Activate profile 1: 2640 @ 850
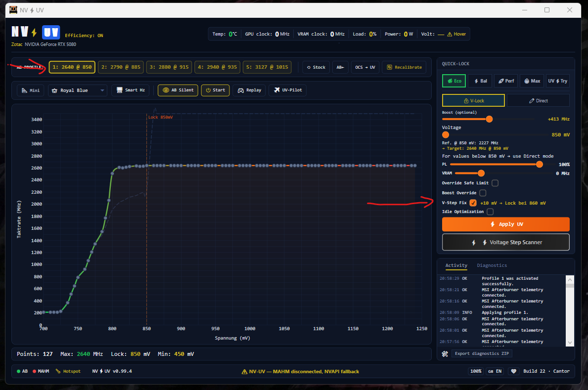Viewport: 588px width, 390px height. [72, 67]
